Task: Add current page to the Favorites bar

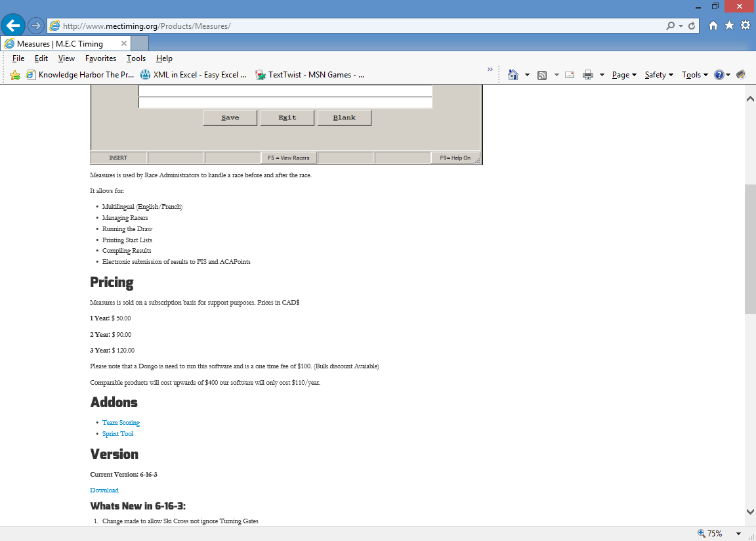Action: tap(15, 75)
